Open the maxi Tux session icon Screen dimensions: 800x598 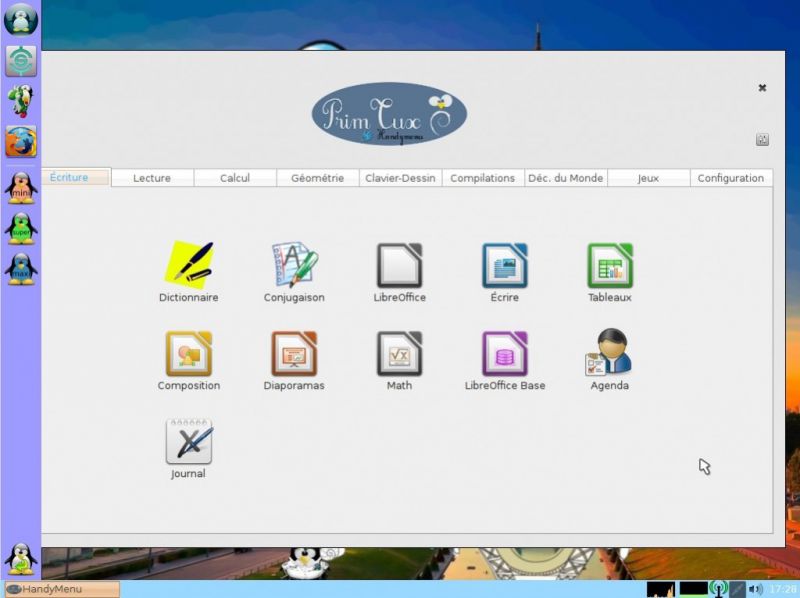coord(21,269)
